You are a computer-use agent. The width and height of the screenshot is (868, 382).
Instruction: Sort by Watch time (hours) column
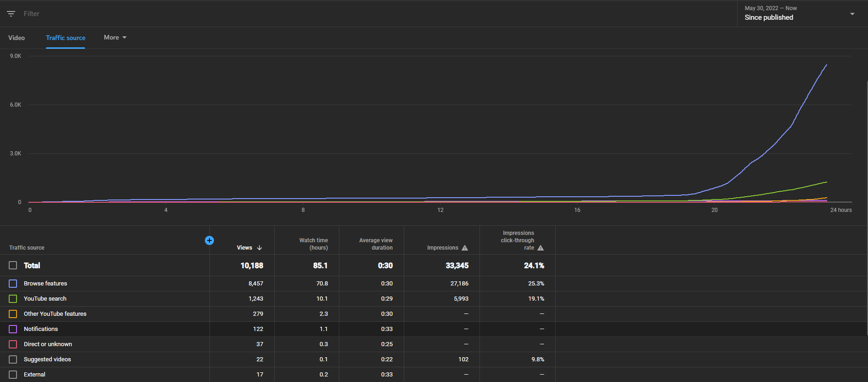(x=314, y=244)
